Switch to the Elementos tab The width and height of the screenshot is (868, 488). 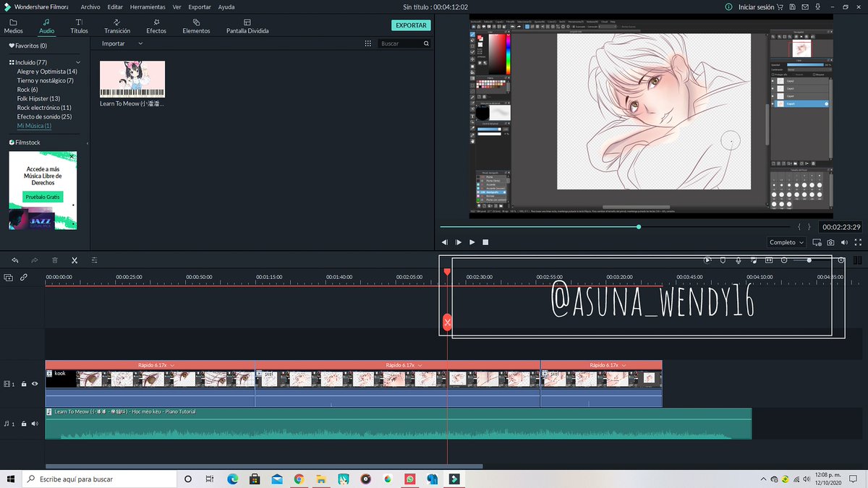[196, 27]
